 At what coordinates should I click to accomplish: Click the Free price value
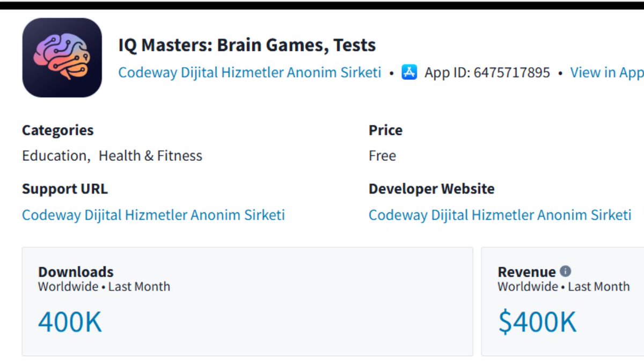click(382, 156)
